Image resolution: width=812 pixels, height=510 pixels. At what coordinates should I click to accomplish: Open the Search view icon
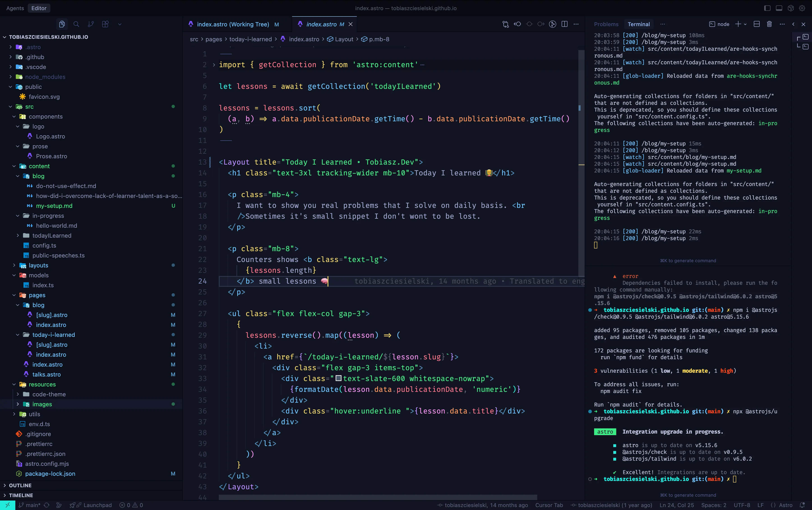(x=76, y=24)
